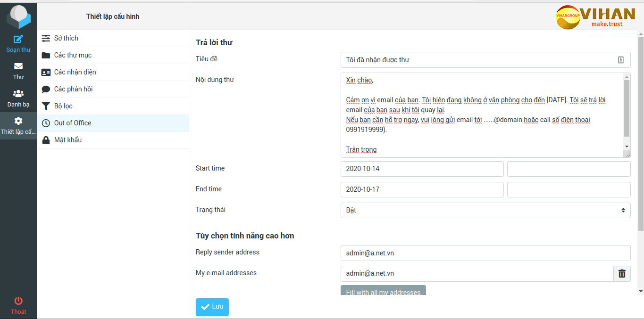Click the Soạn thư compose icon
Screen dimensions: 644x319
[x=18, y=39]
